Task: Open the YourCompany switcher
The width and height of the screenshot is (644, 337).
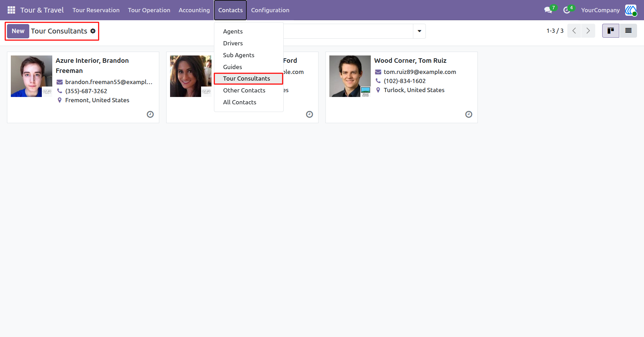Action: click(x=600, y=10)
